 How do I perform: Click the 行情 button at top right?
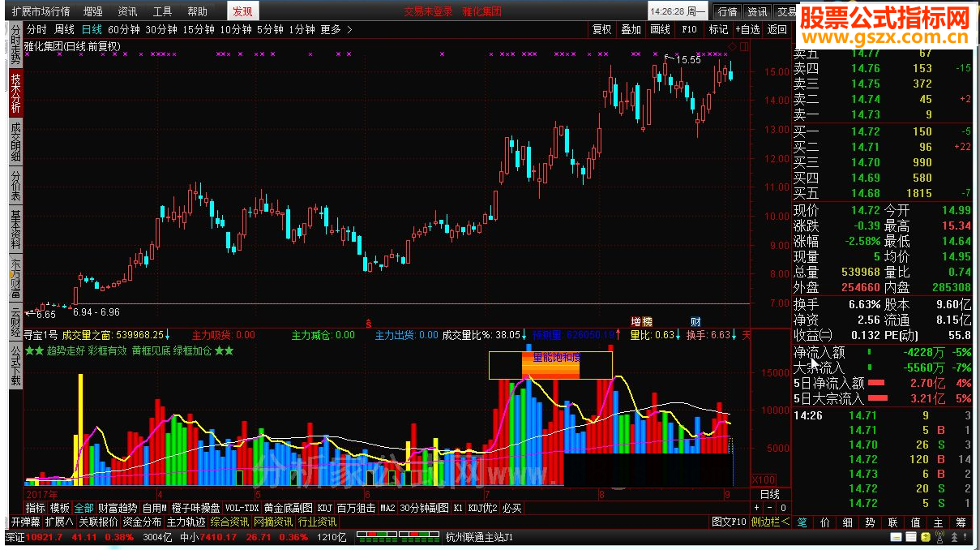pyautogui.click(x=728, y=12)
